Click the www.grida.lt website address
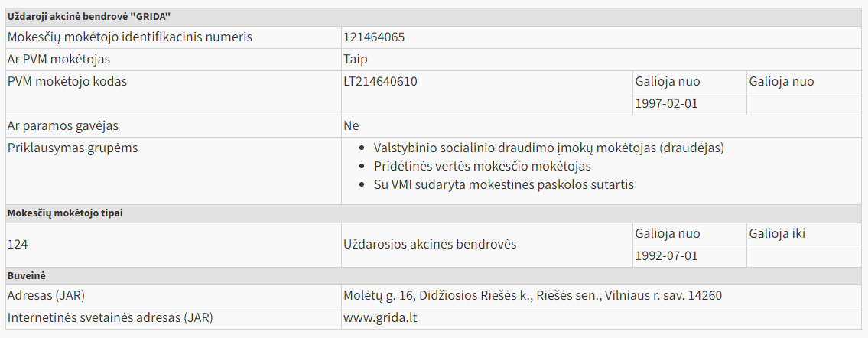The height and width of the screenshot is (338, 868). (379, 317)
